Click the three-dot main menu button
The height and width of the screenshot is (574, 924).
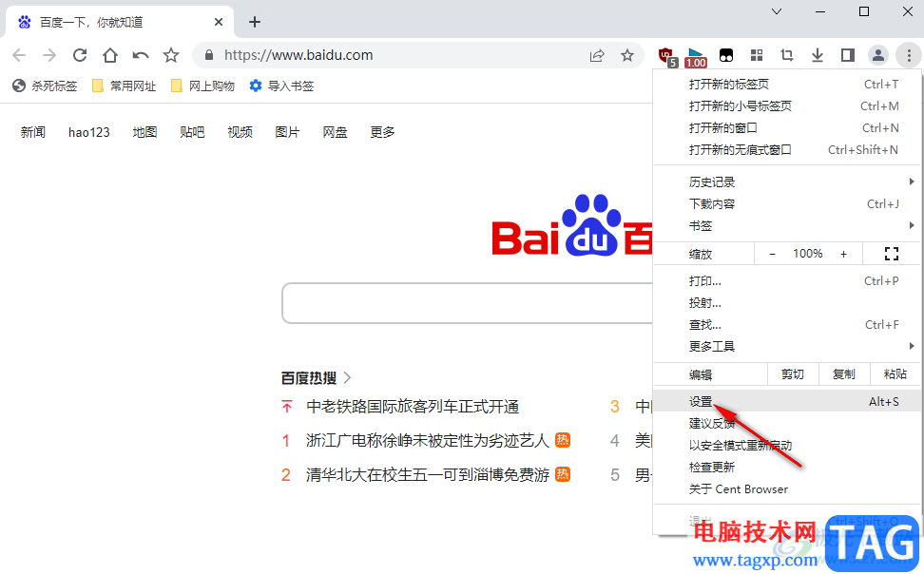coord(909,55)
